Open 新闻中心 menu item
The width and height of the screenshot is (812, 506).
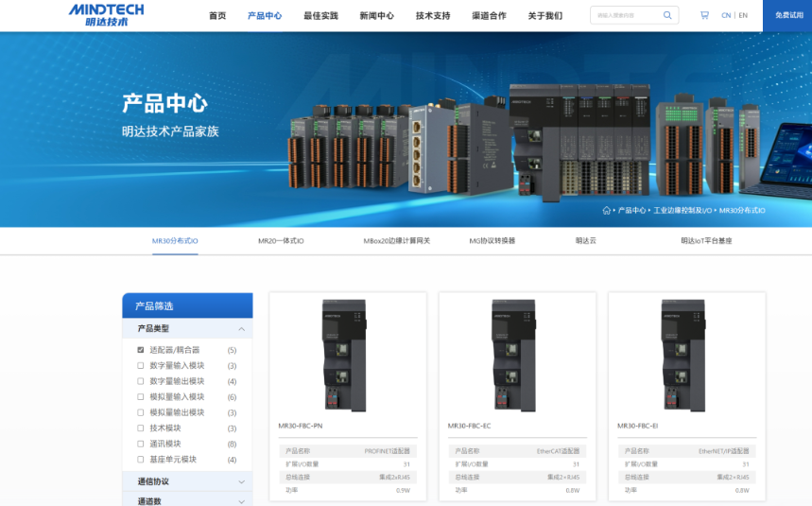pyautogui.click(x=376, y=15)
